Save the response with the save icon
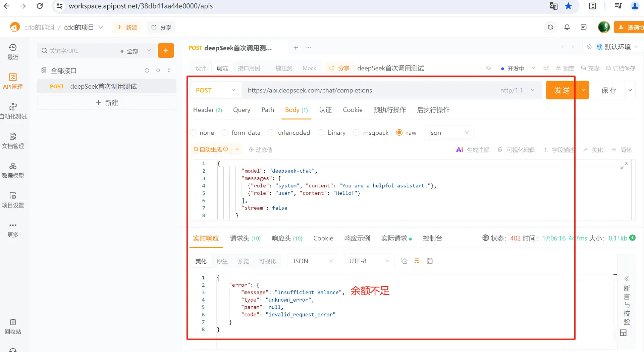 [430, 261]
